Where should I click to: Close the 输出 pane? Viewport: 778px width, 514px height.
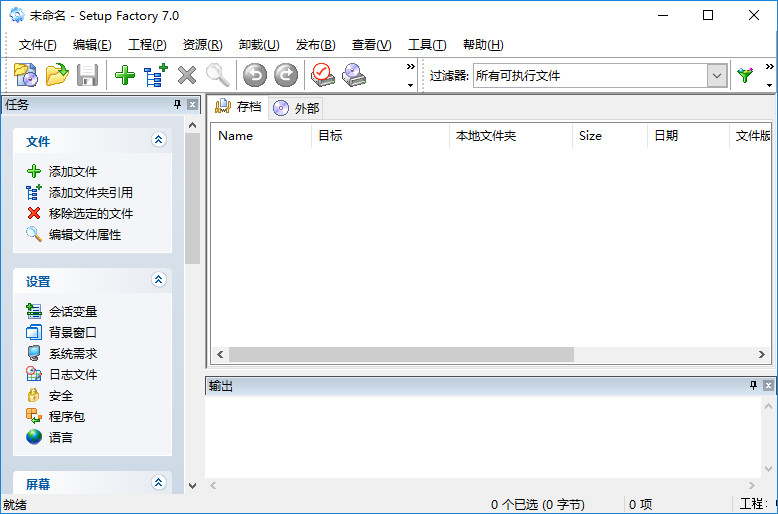[x=768, y=385]
